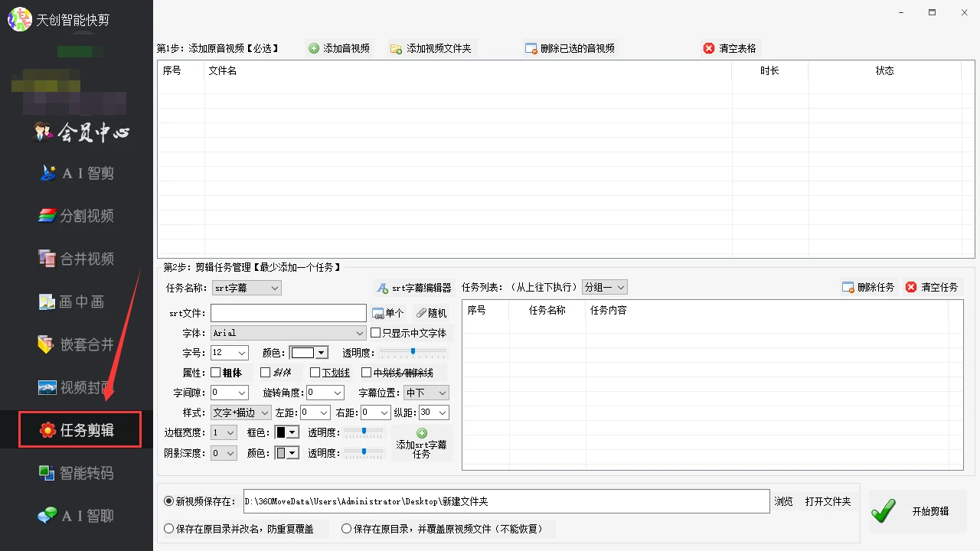
Task: Click 添加视频文件夹 folder icon
Action: [x=396, y=48]
